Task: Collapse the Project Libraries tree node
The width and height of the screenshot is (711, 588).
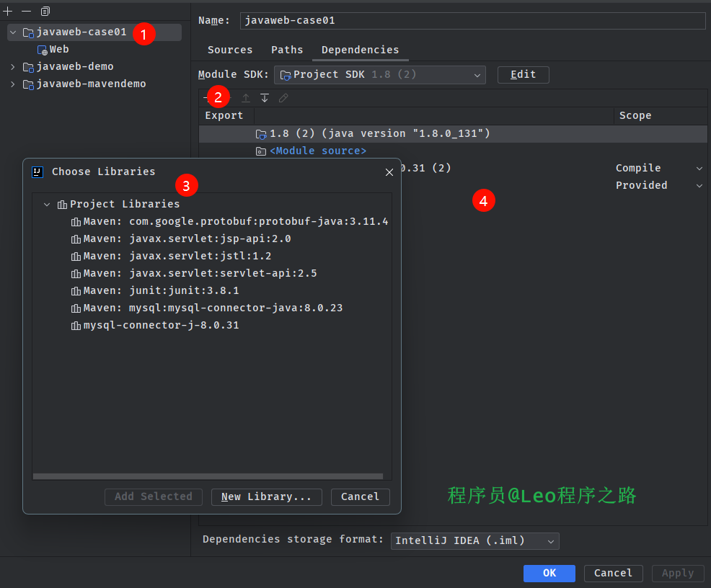Action: pos(48,205)
